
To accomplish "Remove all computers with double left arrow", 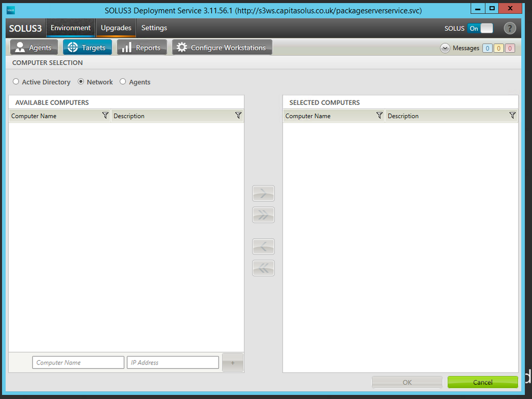I will coord(263,268).
